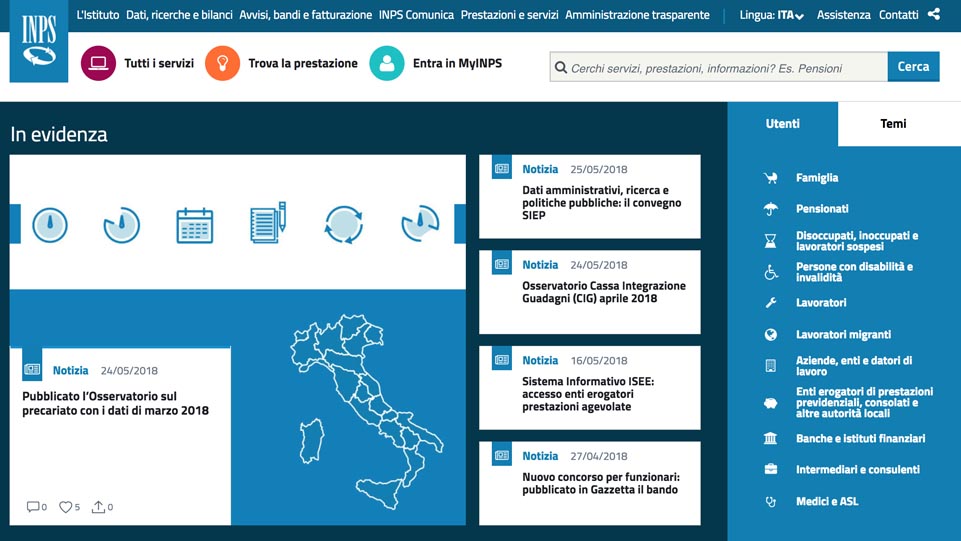Select the document with pen icon
Viewport: 961px width, 541px height.
click(268, 223)
